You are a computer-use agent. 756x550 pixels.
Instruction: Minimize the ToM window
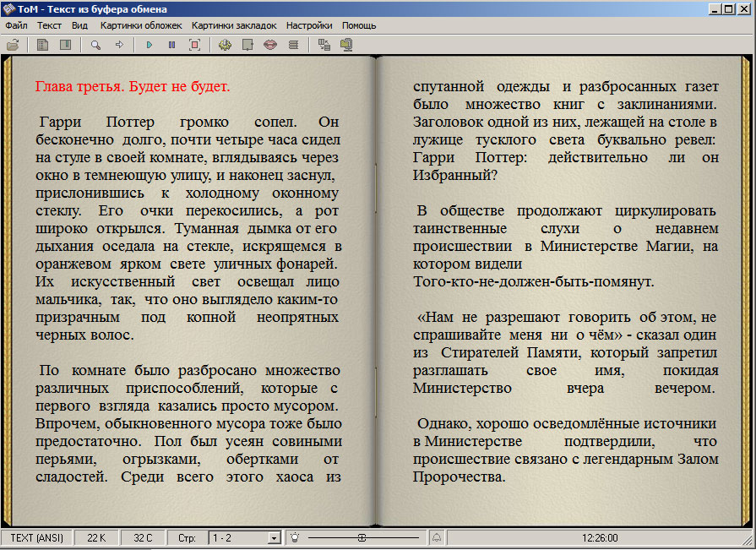pyautogui.click(x=716, y=8)
